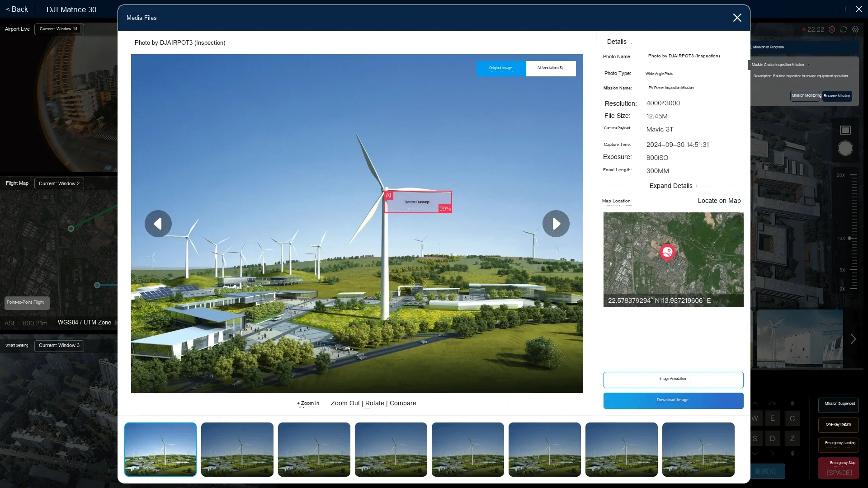Click the map location pin marker
This screenshot has width=868, height=488.
coord(667,253)
